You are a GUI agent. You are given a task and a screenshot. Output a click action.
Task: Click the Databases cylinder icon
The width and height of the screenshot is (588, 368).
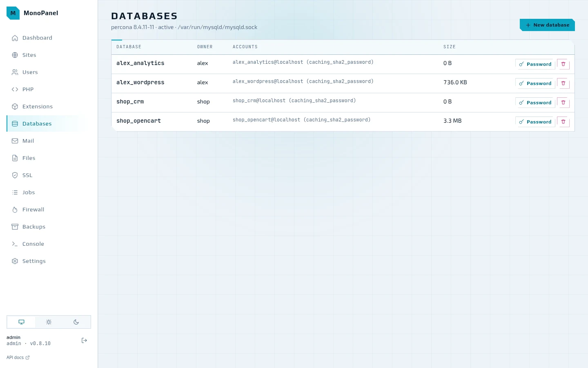[15, 124]
